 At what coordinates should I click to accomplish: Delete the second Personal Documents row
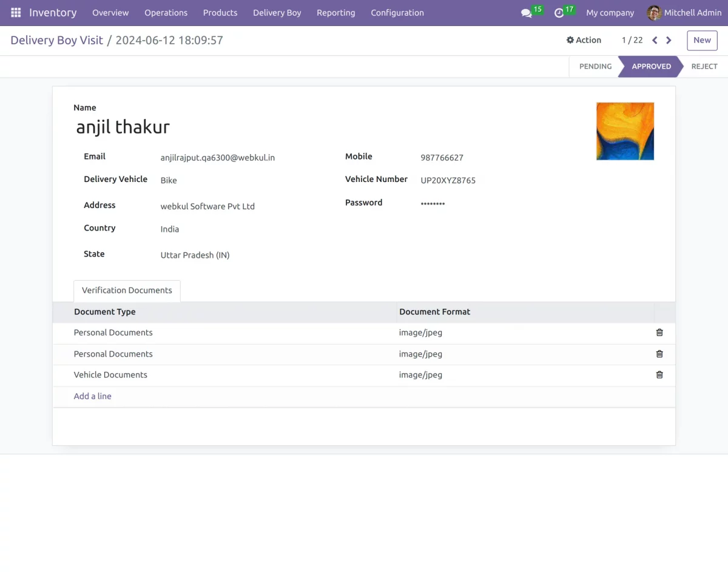(x=659, y=354)
